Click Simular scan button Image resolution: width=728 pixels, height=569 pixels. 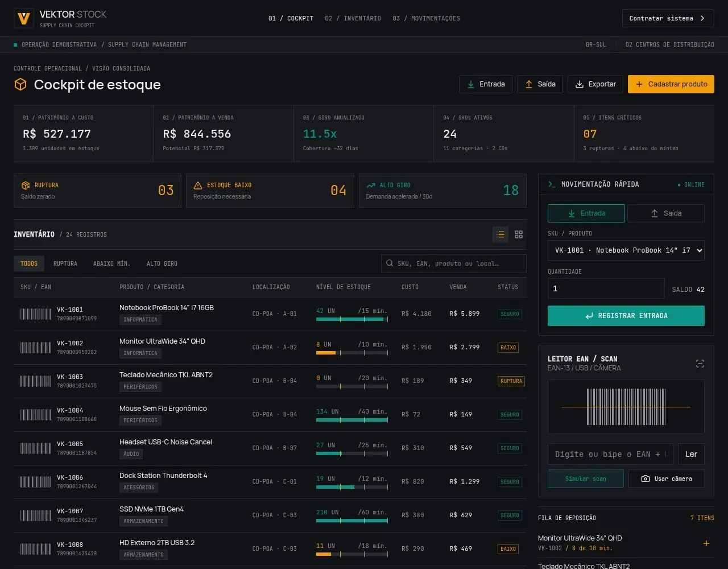coord(586,479)
